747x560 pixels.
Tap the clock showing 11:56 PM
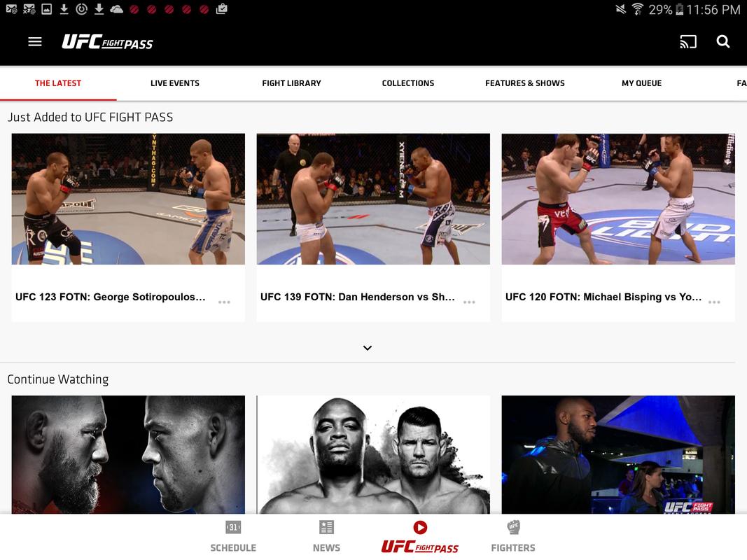[x=713, y=9]
